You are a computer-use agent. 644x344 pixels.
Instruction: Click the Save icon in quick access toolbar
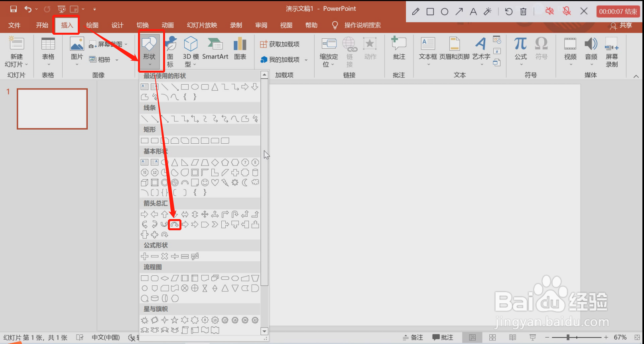point(14,9)
